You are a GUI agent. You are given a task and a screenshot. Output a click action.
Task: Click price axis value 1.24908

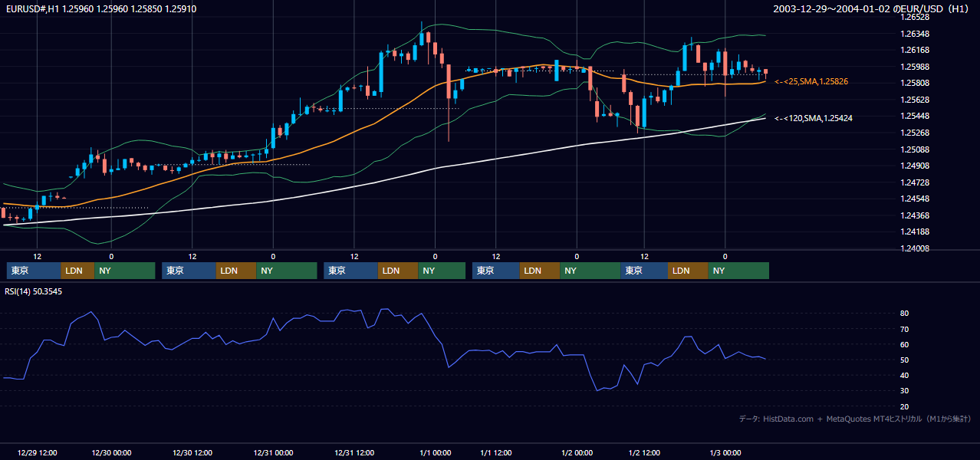click(x=915, y=166)
